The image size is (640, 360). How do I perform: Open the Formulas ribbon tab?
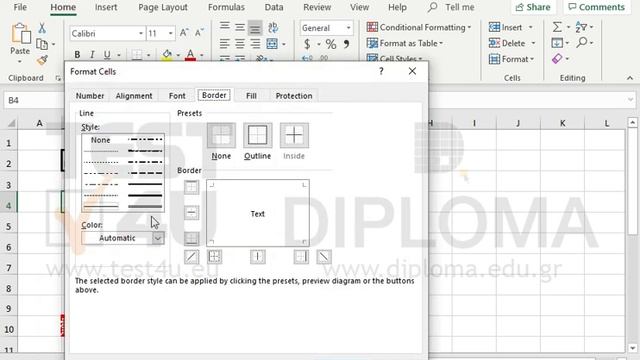(x=227, y=7)
